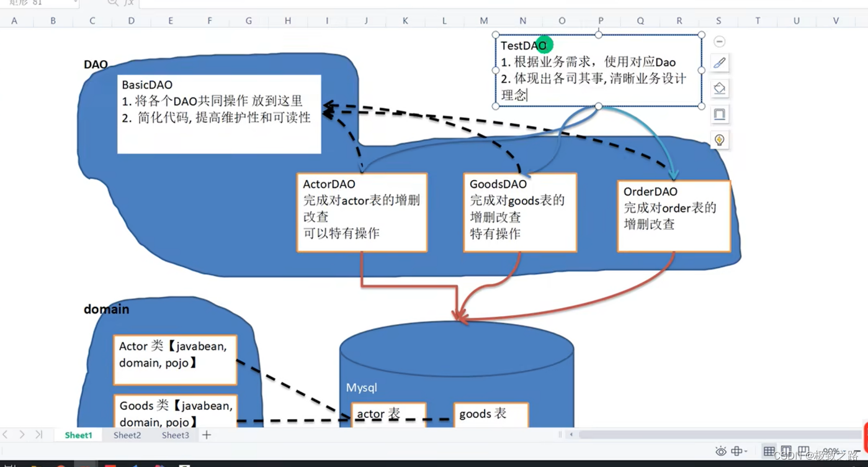Click the 'domain' label text
Image resolution: width=868 pixels, height=467 pixels.
pyautogui.click(x=107, y=309)
